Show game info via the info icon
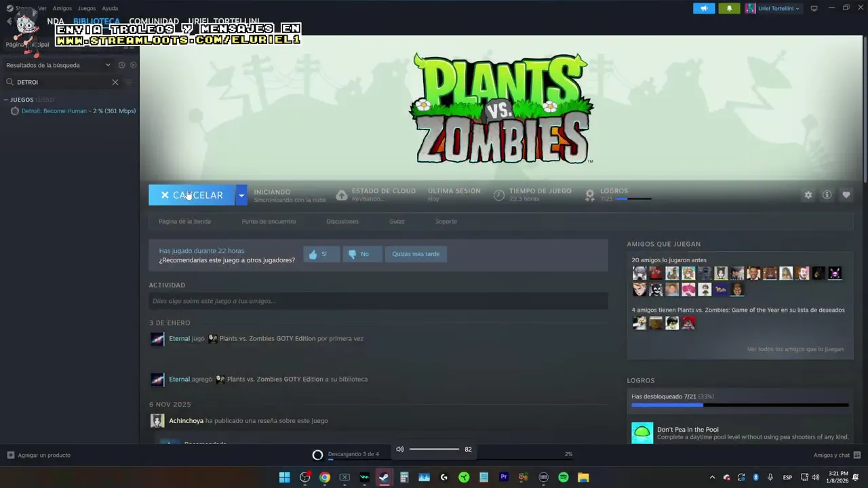The width and height of the screenshot is (868, 488). coord(827,195)
